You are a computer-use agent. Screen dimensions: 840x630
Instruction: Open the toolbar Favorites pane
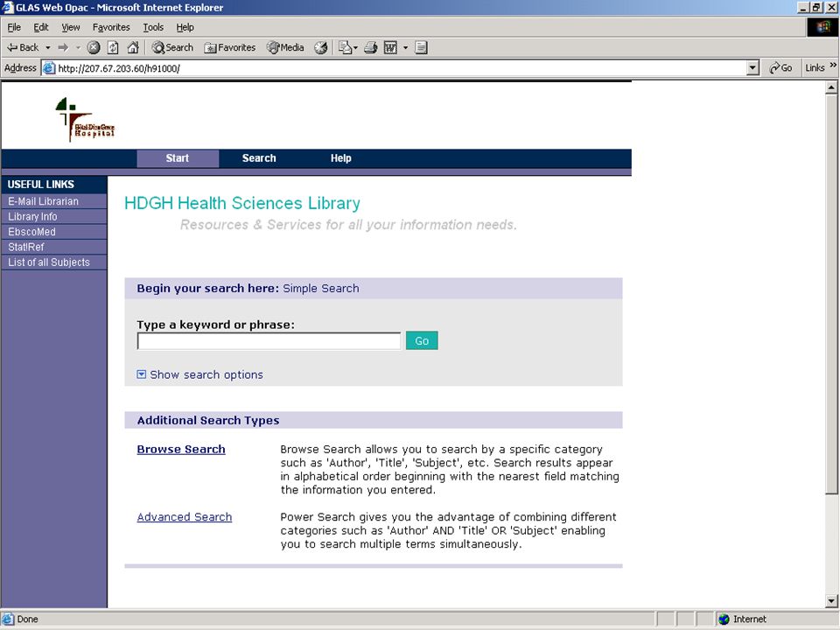pyautogui.click(x=230, y=47)
